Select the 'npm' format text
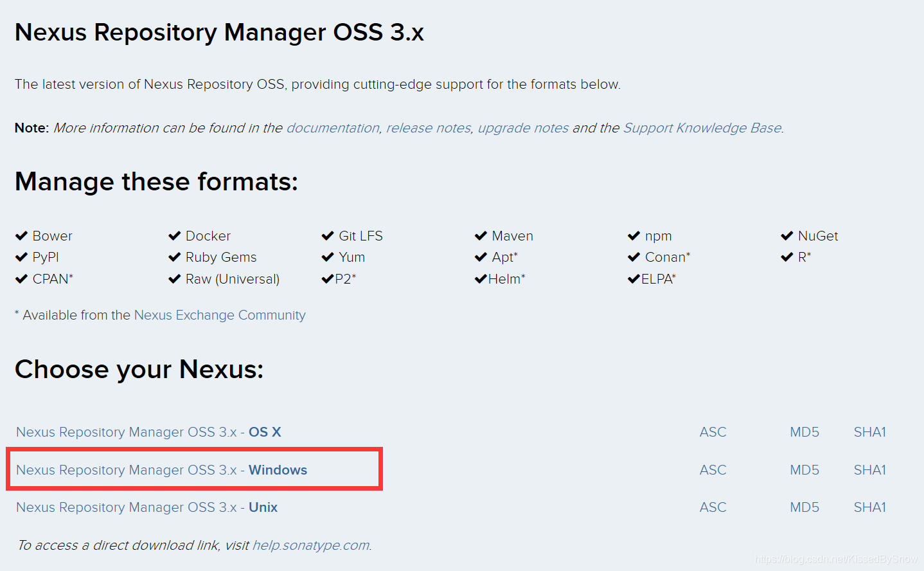 point(659,236)
